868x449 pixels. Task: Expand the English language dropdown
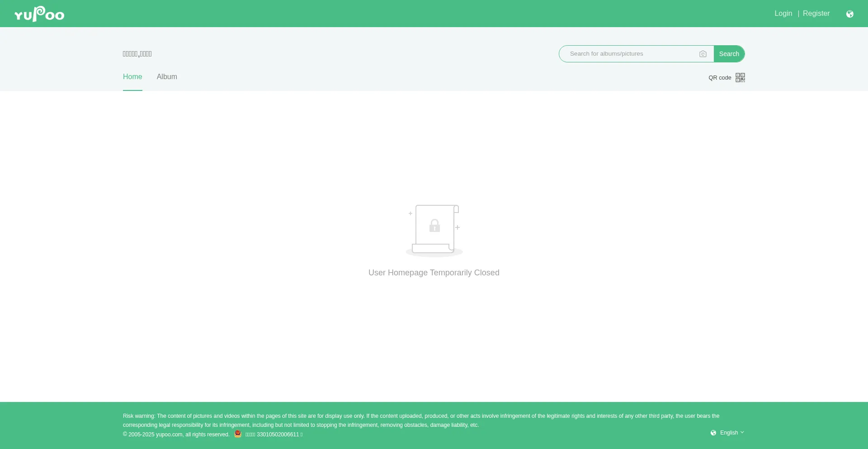click(729, 433)
